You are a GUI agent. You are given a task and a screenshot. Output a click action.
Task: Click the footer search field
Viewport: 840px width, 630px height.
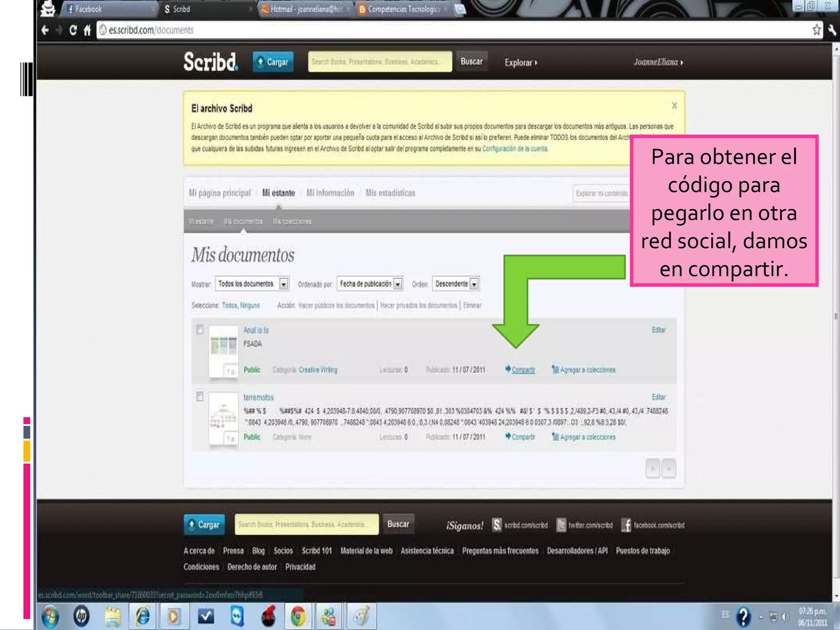pyautogui.click(x=306, y=524)
